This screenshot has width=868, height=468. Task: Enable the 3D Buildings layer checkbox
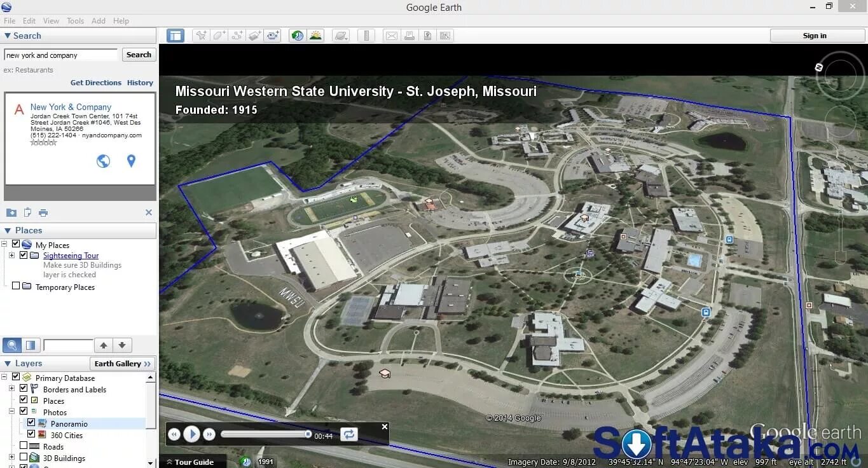[x=24, y=457]
